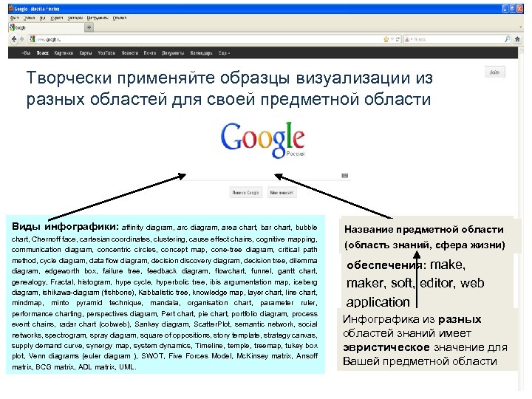Open Документы in the Google bar

click(x=173, y=53)
